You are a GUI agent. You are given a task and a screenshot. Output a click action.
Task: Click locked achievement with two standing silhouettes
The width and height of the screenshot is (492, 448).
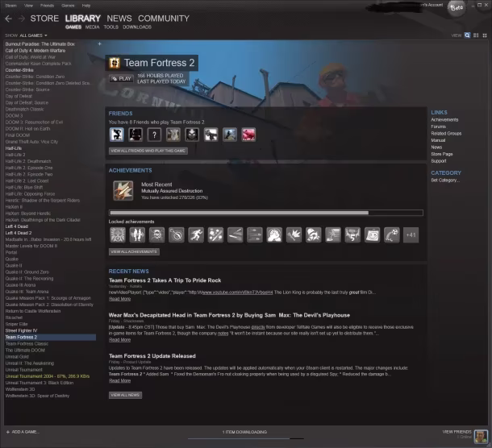(x=137, y=235)
